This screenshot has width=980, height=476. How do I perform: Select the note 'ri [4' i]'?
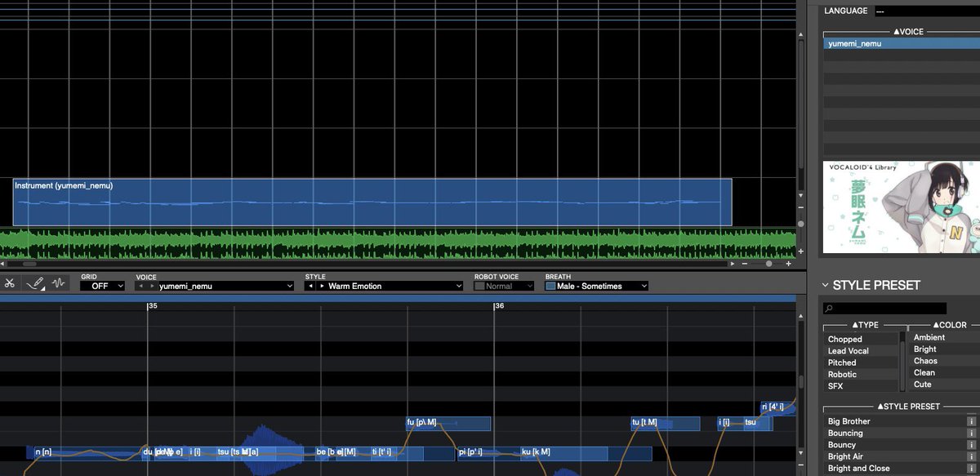point(777,407)
